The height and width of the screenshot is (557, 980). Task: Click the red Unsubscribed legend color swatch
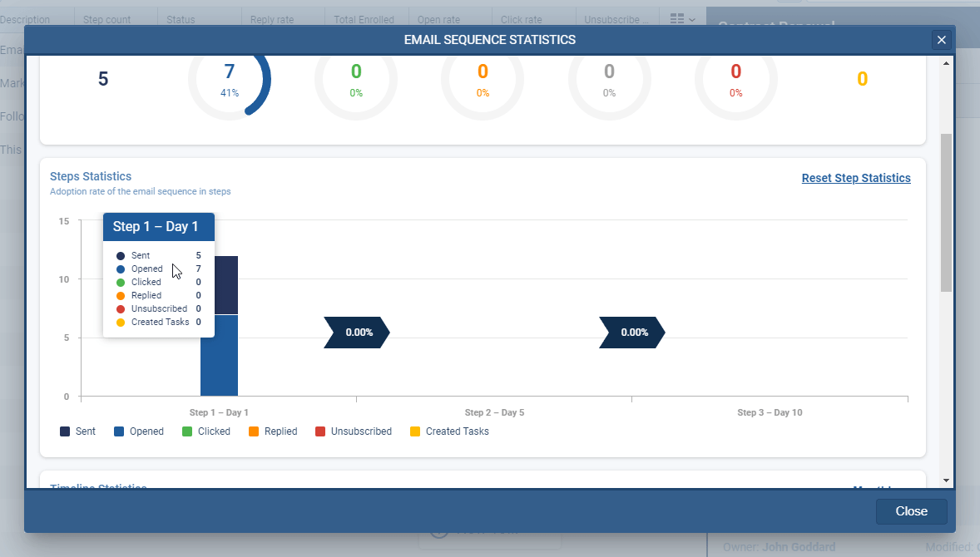coord(319,431)
